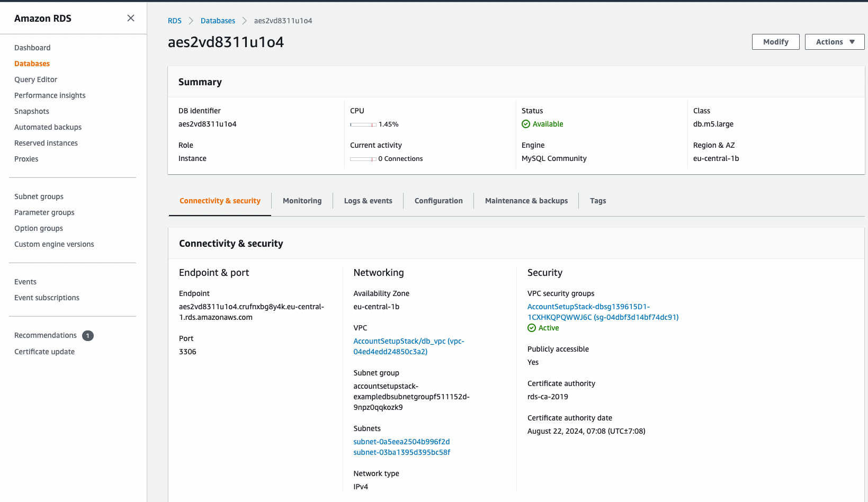Open the Actions dropdown menu
868x502 pixels.
835,42
